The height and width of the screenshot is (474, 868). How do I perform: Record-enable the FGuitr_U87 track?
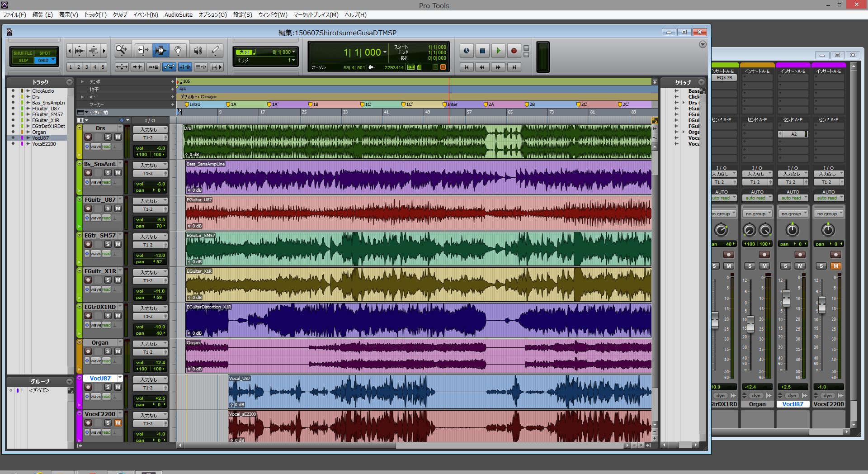click(x=88, y=209)
